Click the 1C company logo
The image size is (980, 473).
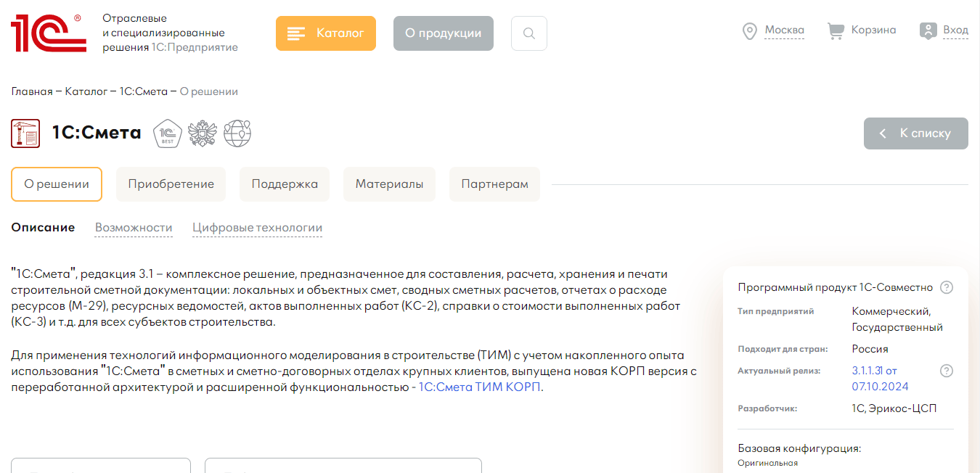coord(49,33)
